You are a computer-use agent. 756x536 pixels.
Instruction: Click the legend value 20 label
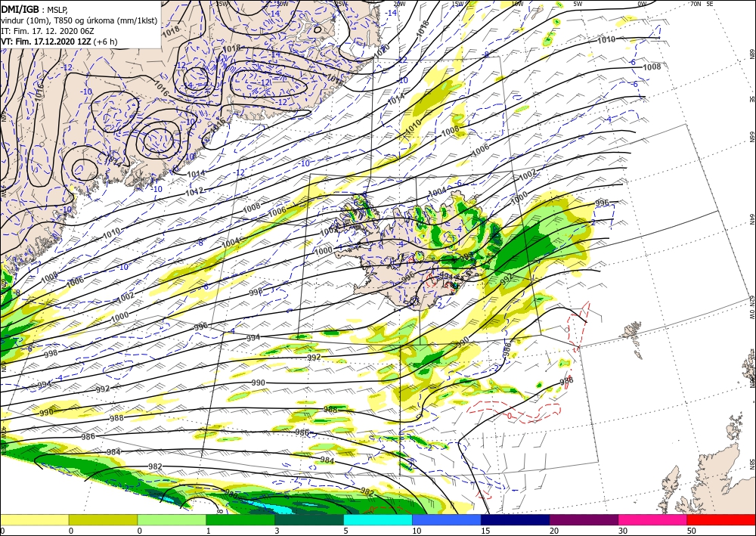(554, 531)
